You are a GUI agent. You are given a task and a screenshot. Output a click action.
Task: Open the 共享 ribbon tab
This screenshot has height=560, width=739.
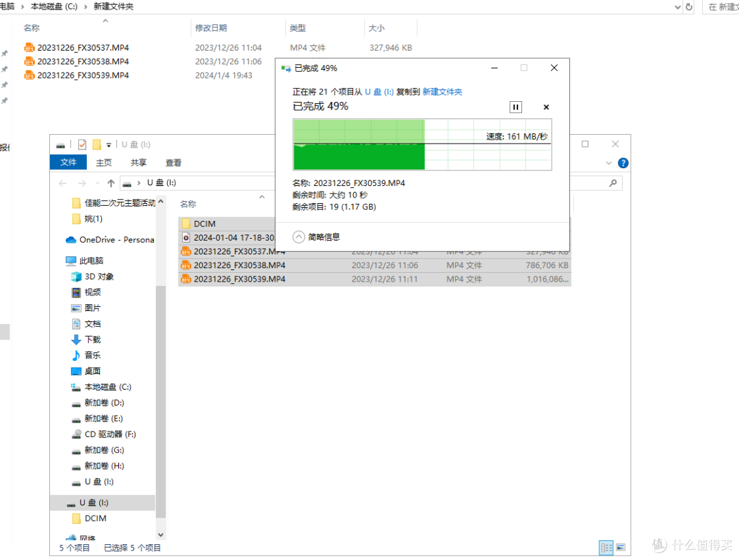pos(138,163)
